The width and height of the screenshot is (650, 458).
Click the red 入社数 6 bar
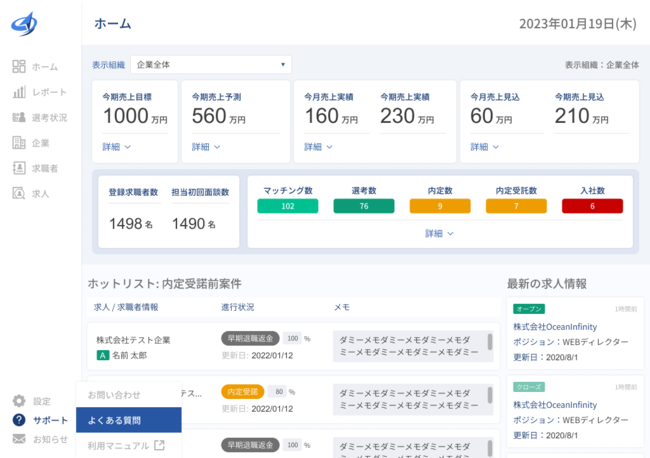click(592, 207)
